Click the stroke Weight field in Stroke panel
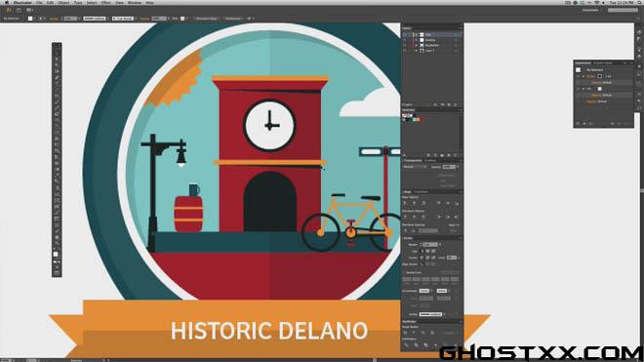This screenshot has width=644, height=362. coord(430,245)
